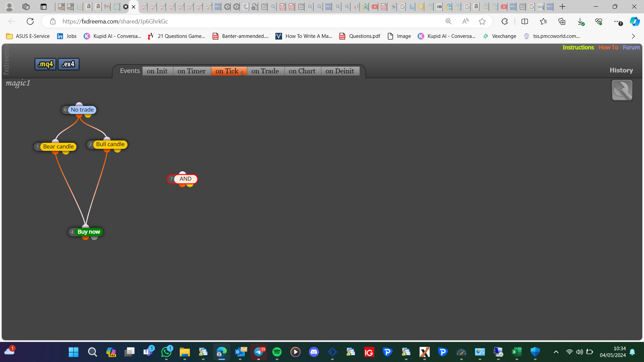This screenshot has width=644, height=362.
Task: Open Discord from the taskbar
Action: point(314,352)
